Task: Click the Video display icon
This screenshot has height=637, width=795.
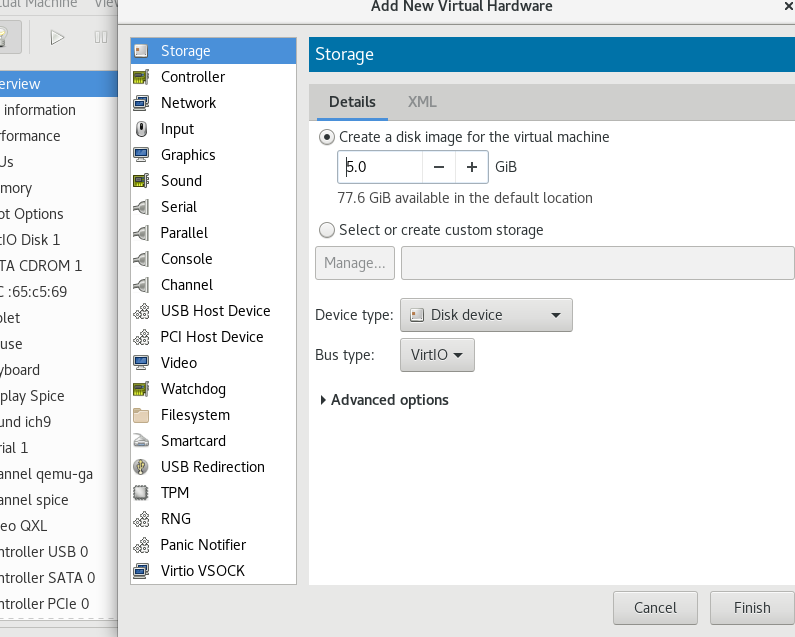Action: pyautogui.click(x=141, y=363)
